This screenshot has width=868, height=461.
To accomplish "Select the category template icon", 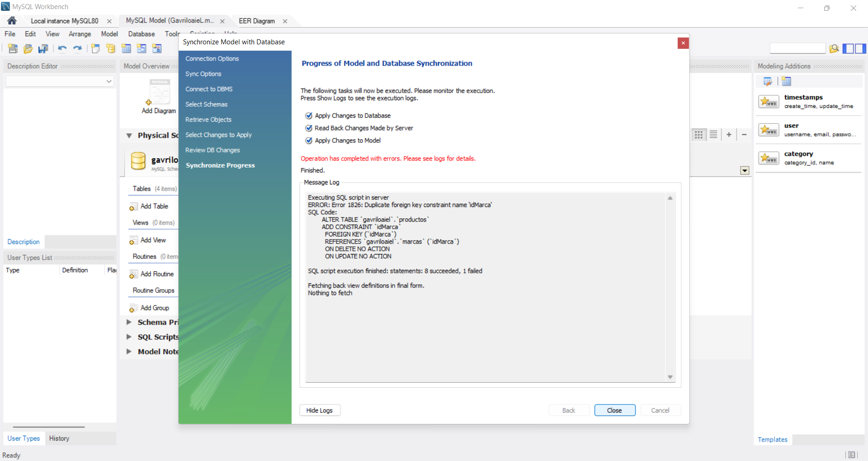I will click(769, 158).
